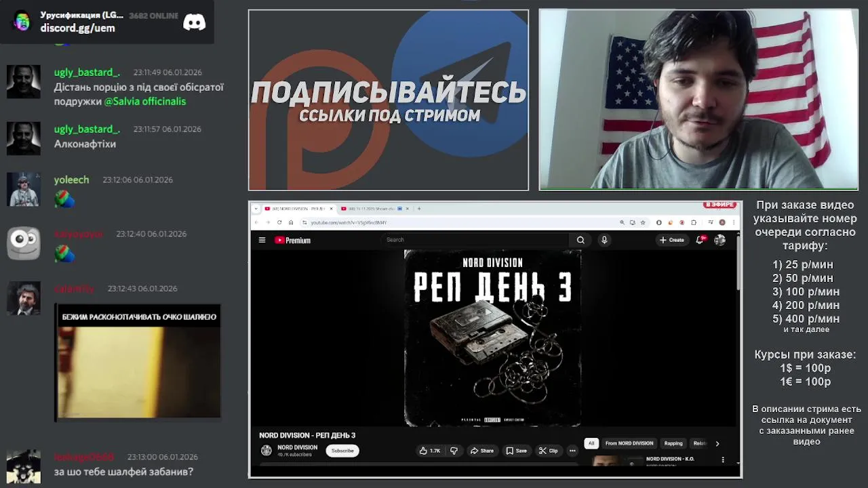Click the zoom magnifier icon in address bar
The width and height of the screenshot is (868, 488).
click(x=622, y=222)
